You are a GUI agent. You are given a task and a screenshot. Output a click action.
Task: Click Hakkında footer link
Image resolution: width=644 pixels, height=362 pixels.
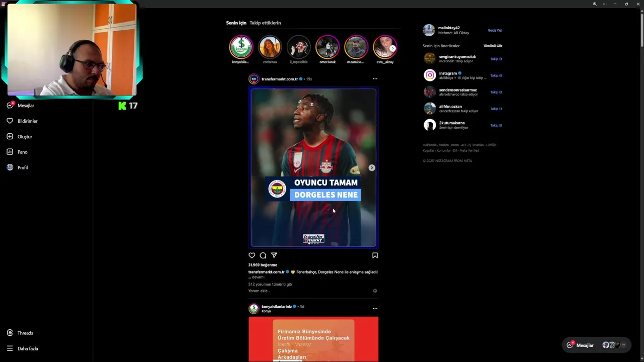[430, 145]
